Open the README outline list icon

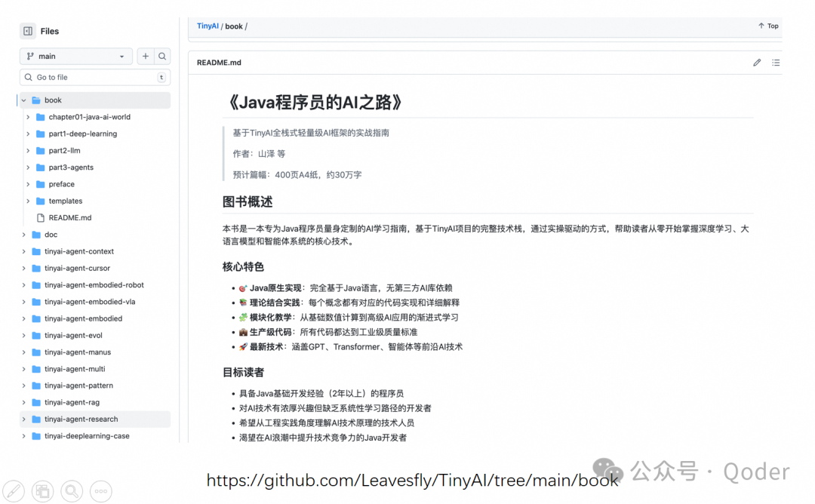776,63
